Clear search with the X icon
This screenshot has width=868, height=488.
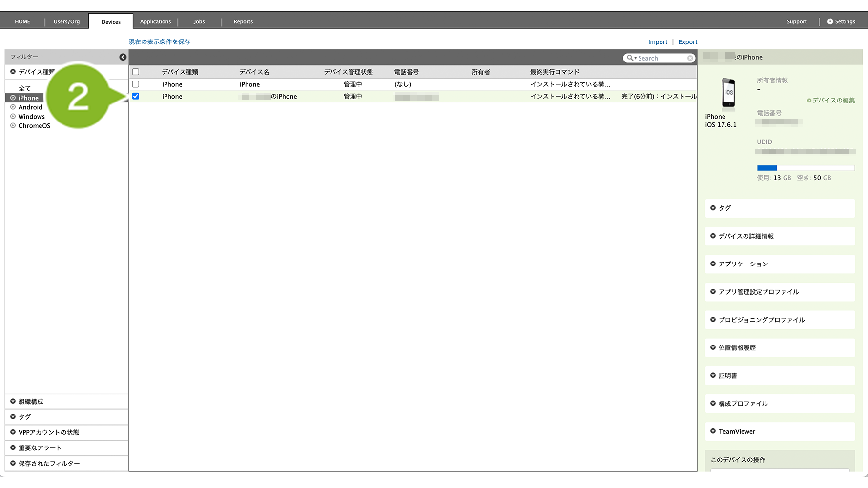point(690,58)
